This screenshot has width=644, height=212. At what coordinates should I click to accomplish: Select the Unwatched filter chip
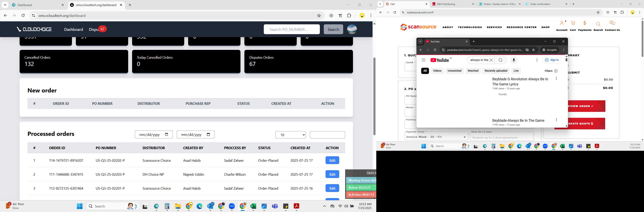pyautogui.click(x=454, y=71)
